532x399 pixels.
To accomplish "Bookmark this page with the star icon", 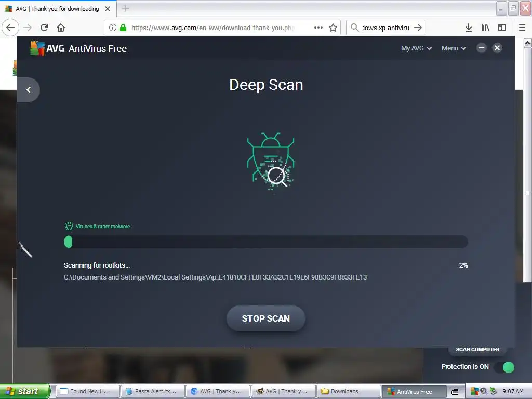I will coord(333,28).
